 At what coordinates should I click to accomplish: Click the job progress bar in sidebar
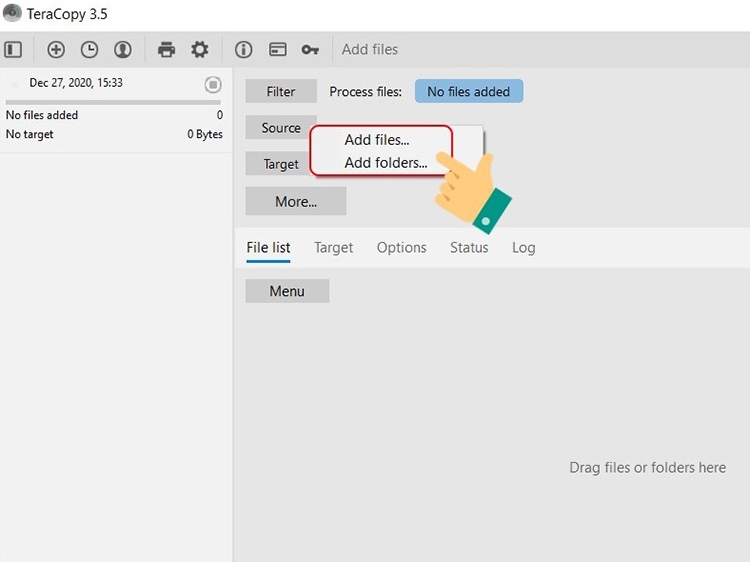(113, 102)
